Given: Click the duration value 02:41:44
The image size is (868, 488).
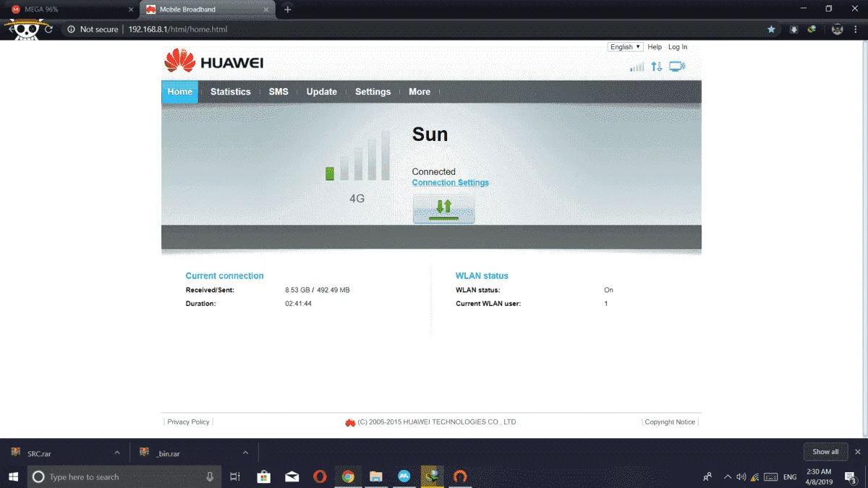Looking at the screenshot, I should [x=299, y=304].
